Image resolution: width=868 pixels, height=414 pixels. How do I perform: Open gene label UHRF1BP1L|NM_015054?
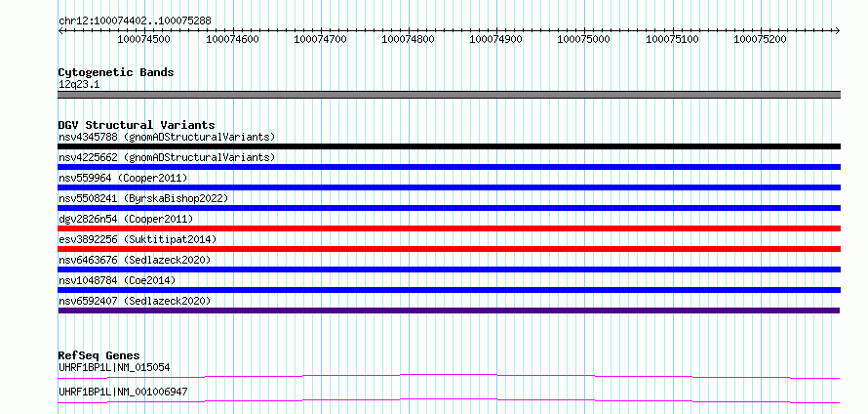click(114, 367)
